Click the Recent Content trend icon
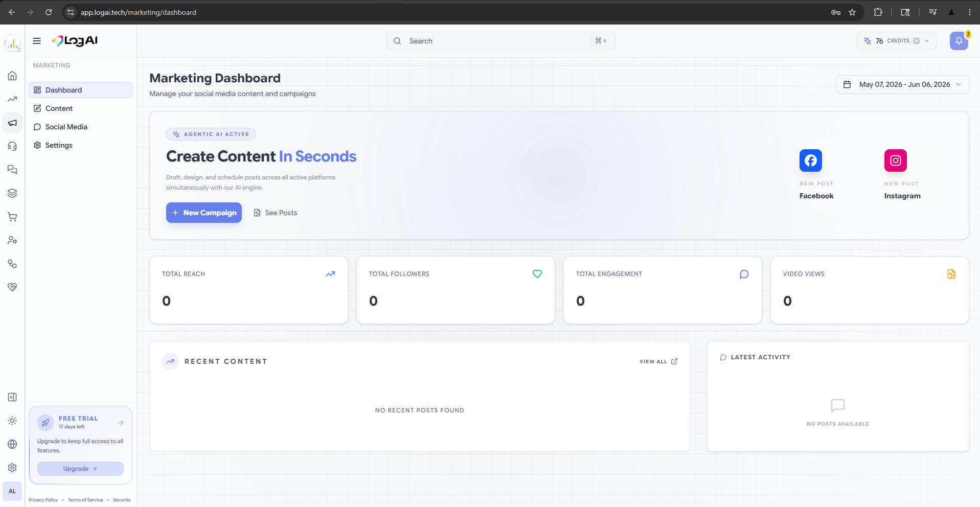980x507 pixels. pos(170,361)
